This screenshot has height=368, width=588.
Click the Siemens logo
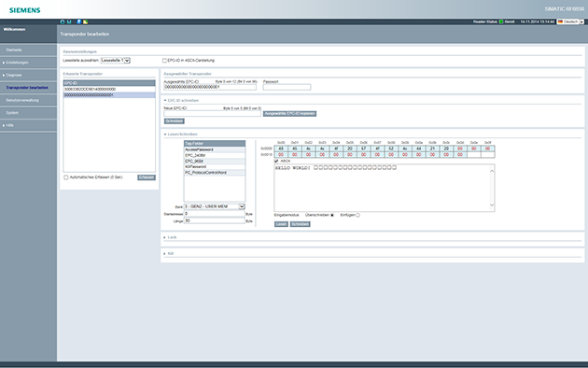pyautogui.click(x=25, y=10)
